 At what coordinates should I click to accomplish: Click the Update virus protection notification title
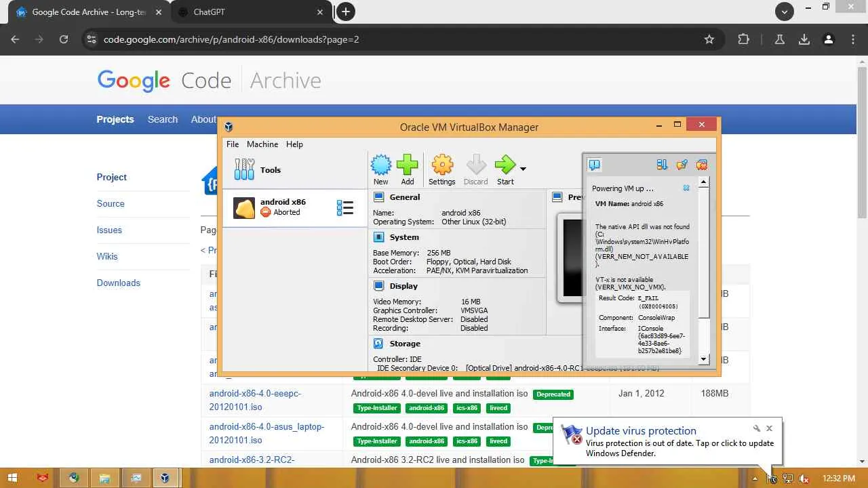pos(641,431)
